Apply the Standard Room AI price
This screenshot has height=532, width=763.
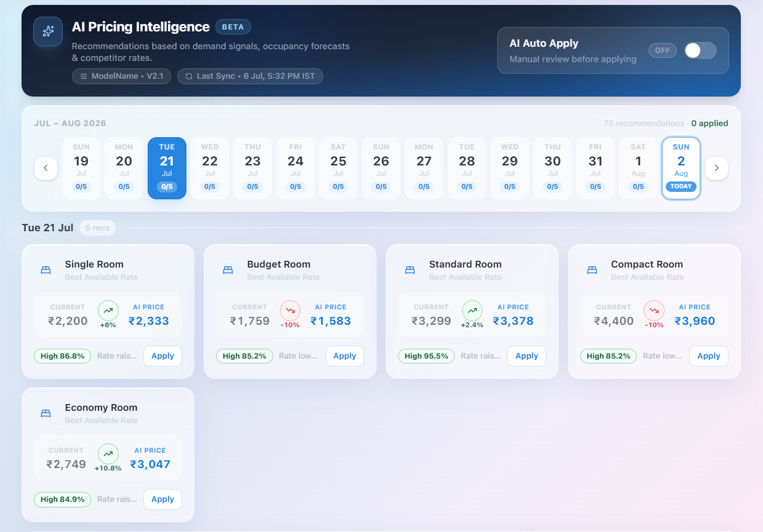527,356
